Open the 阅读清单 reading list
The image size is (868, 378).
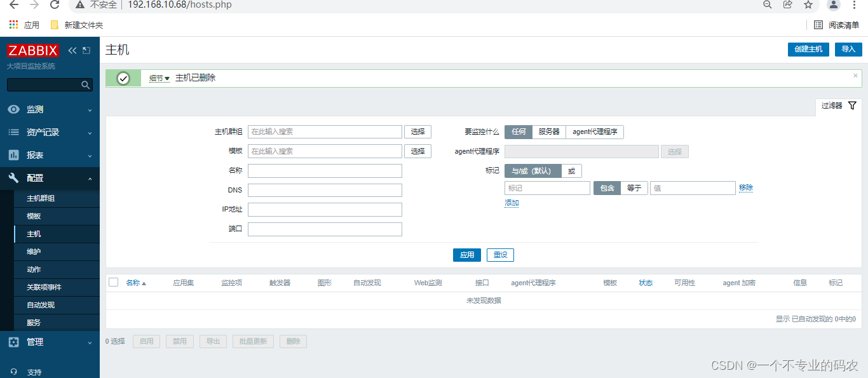tap(836, 25)
